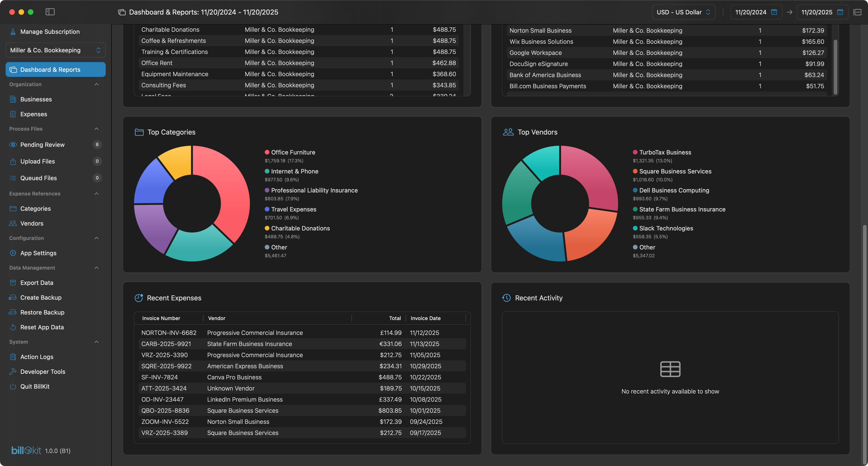Open the Miller & Co. Bookkeeping business selector
The image size is (868, 466).
tap(56, 50)
